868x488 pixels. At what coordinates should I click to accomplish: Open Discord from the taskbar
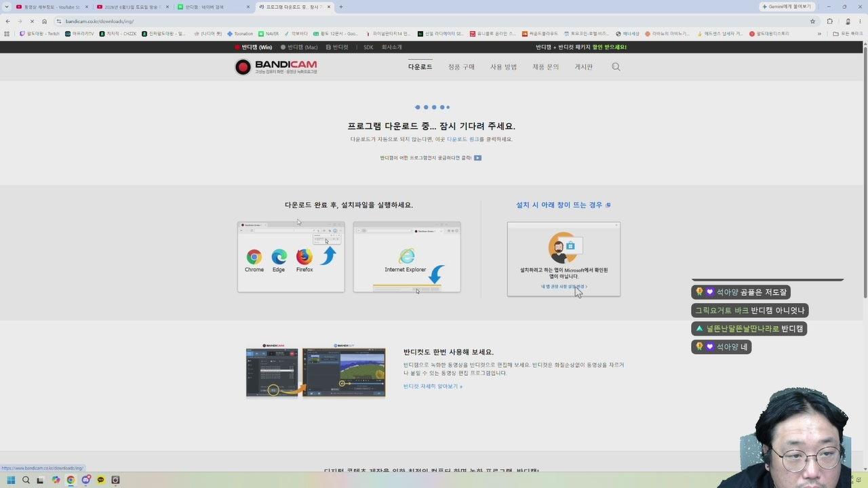pos(86,480)
